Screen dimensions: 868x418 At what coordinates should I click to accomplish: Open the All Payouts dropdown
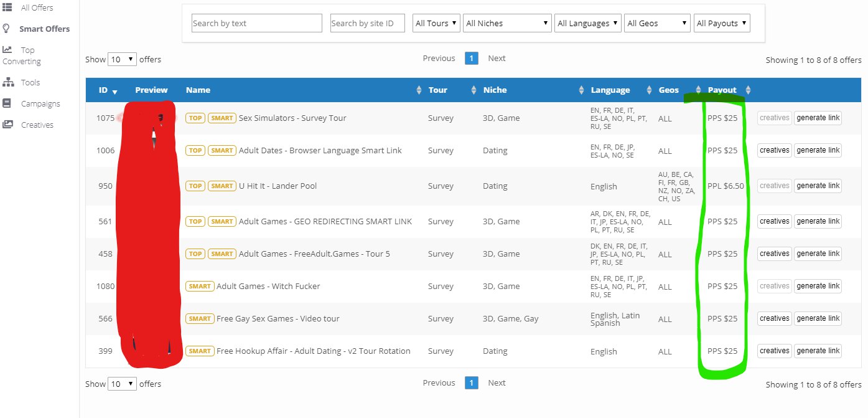pyautogui.click(x=722, y=23)
